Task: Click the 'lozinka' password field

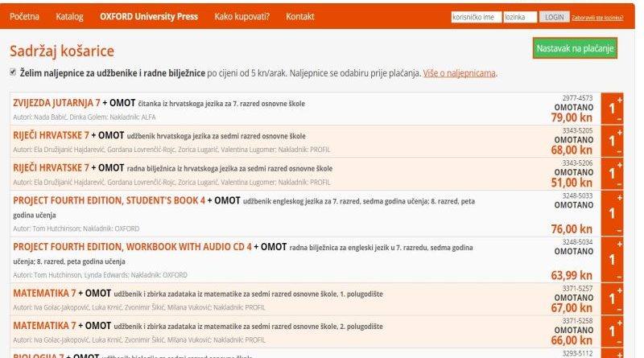Action: [520, 17]
